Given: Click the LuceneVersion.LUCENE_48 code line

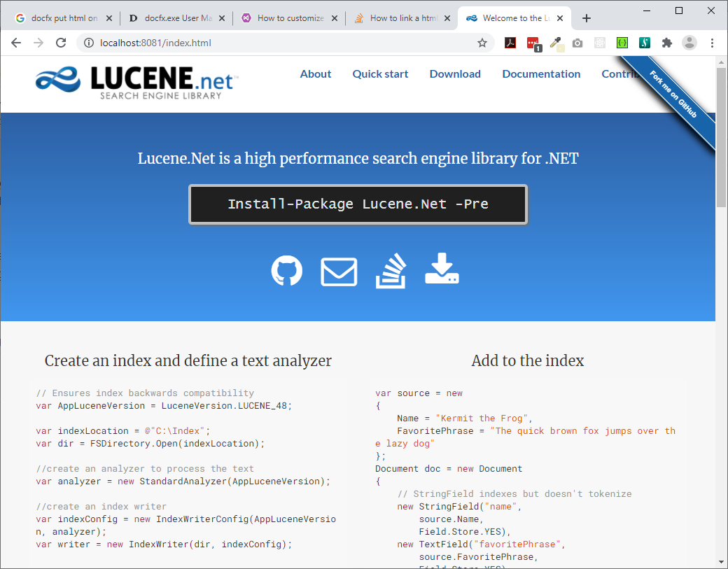Looking at the screenshot, I should (x=164, y=406).
